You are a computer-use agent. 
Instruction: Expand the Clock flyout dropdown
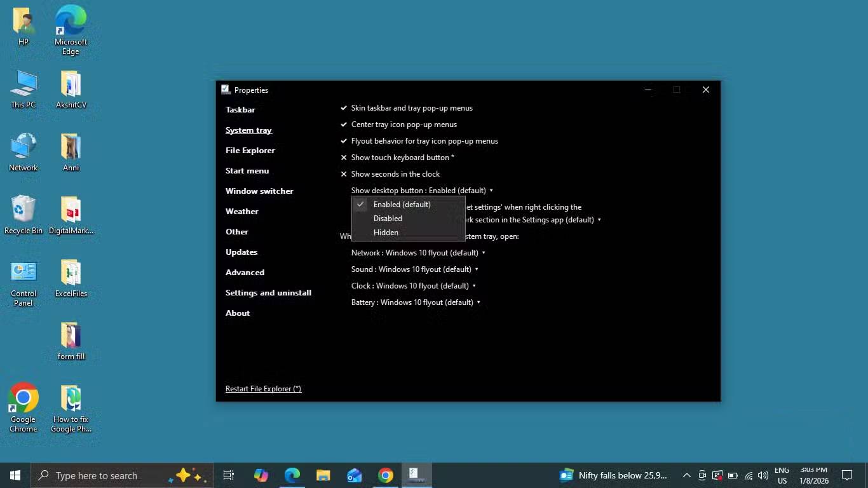tap(413, 286)
